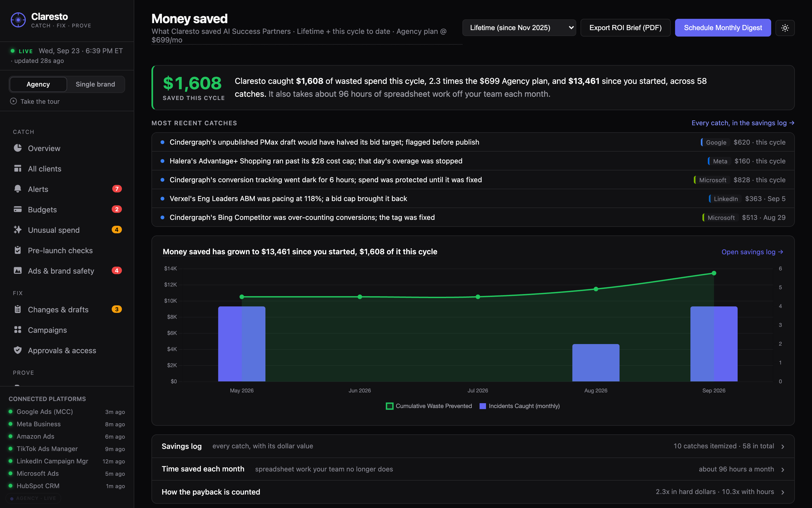This screenshot has width=812, height=508.
Task: Open Verxel's Eng Leaders ABM catch
Action: tap(473, 199)
